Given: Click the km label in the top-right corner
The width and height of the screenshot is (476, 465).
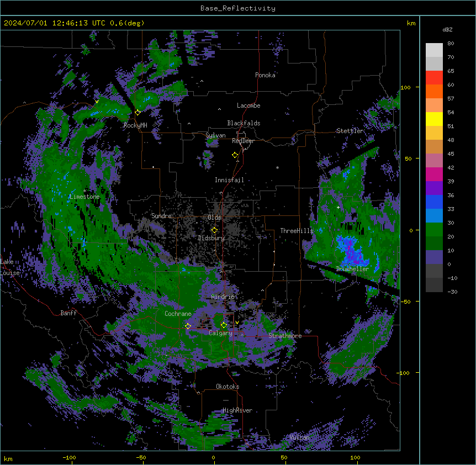Looking at the screenshot, I should (411, 23).
